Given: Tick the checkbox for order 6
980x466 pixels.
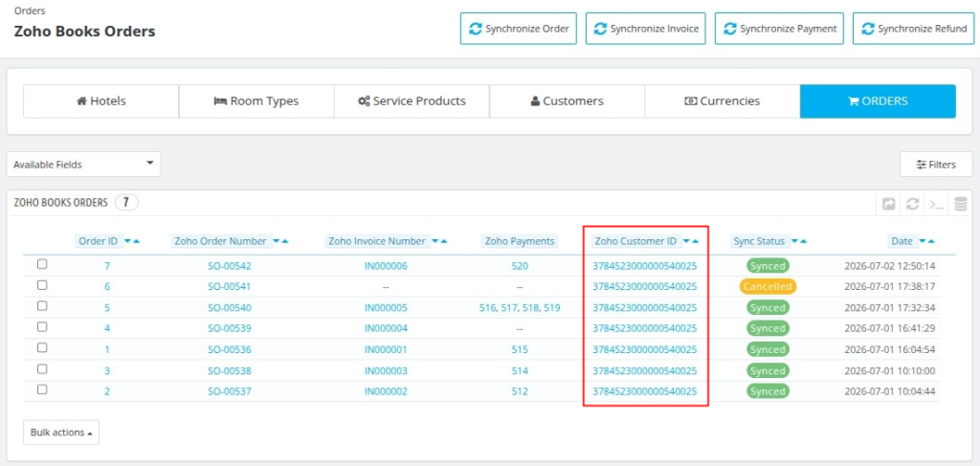Looking at the screenshot, I should click(x=42, y=285).
